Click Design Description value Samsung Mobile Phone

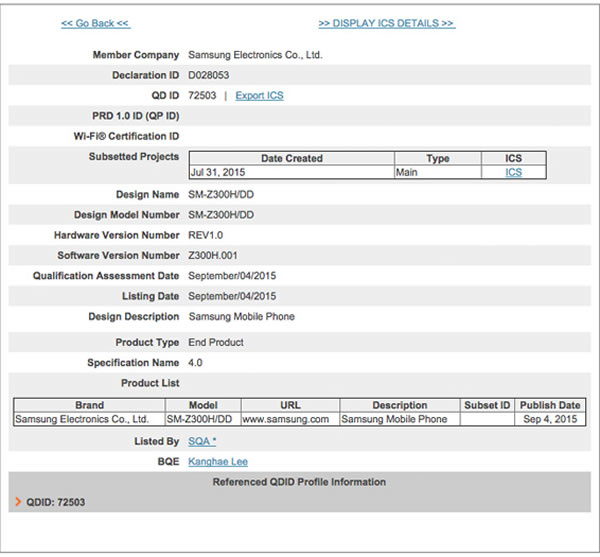[241, 316]
